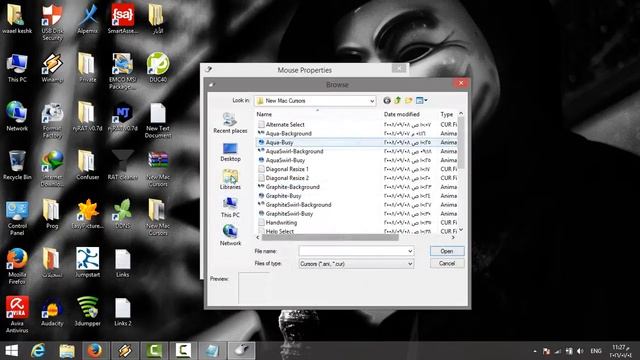This screenshot has width=640, height=360.
Task: Click the volume icon in system tray
Action: pyautogui.click(x=580, y=351)
